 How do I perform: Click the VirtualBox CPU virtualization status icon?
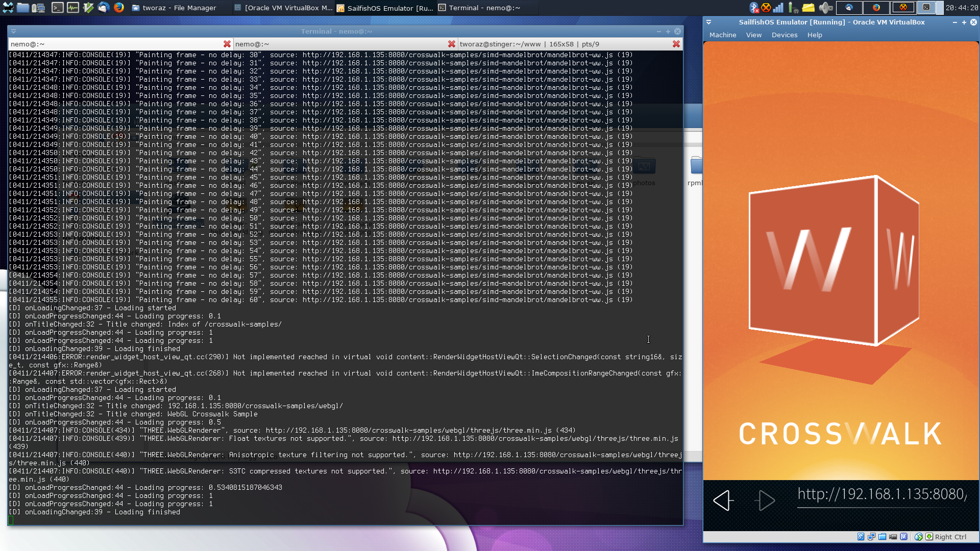tap(903, 537)
